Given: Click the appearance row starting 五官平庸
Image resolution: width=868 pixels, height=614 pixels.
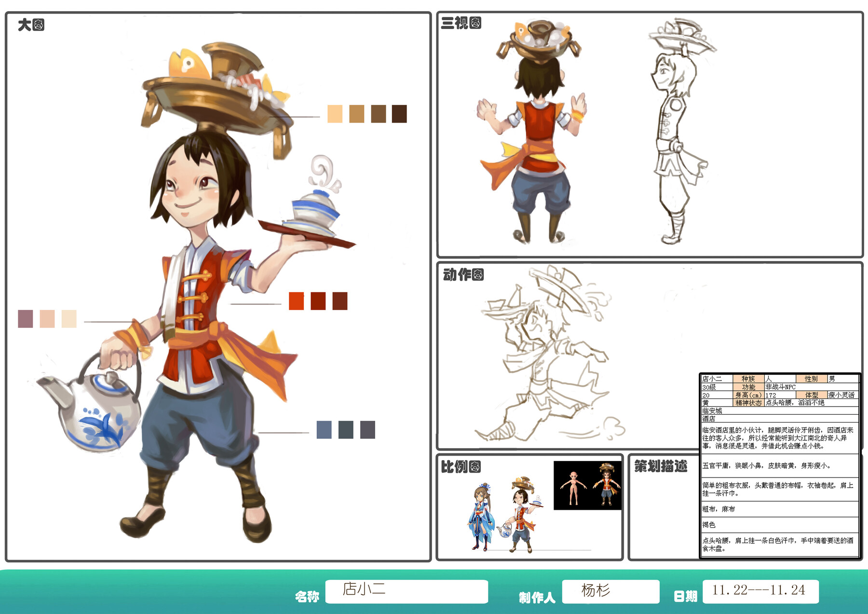Looking at the screenshot, I should tap(780, 465).
